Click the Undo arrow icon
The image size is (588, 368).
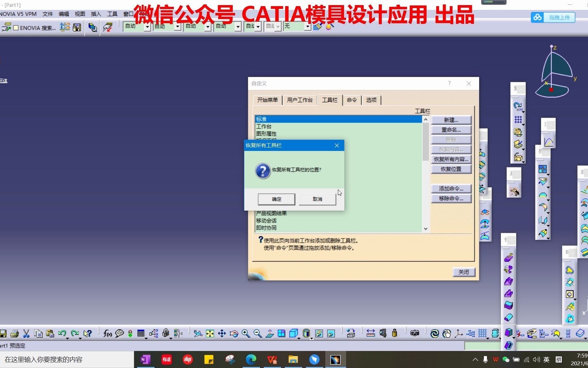click(x=62, y=333)
